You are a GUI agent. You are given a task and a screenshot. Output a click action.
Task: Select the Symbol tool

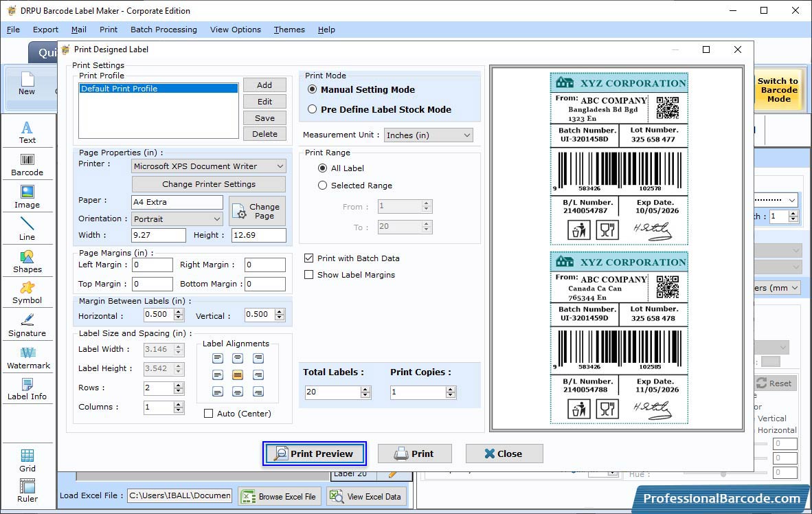click(x=27, y=293)
